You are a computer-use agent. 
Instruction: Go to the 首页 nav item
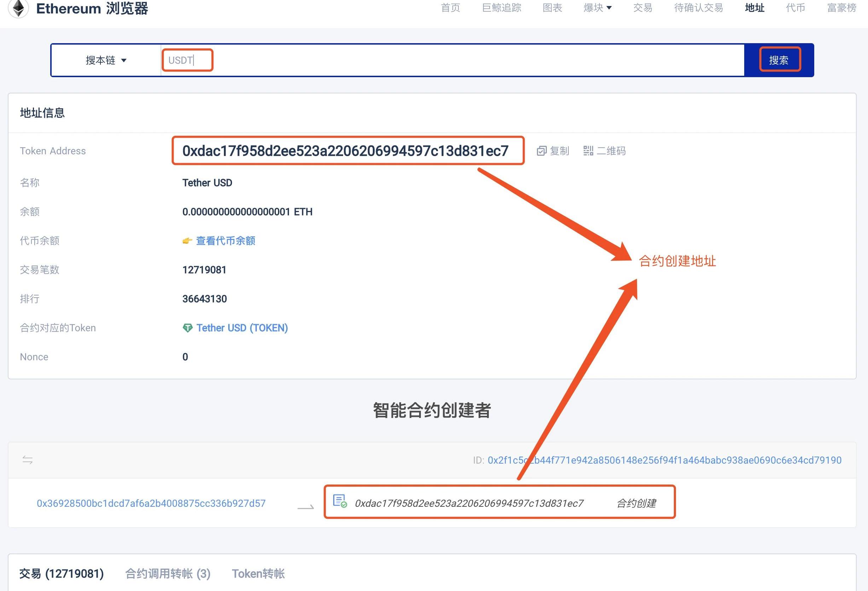[450, 8]
